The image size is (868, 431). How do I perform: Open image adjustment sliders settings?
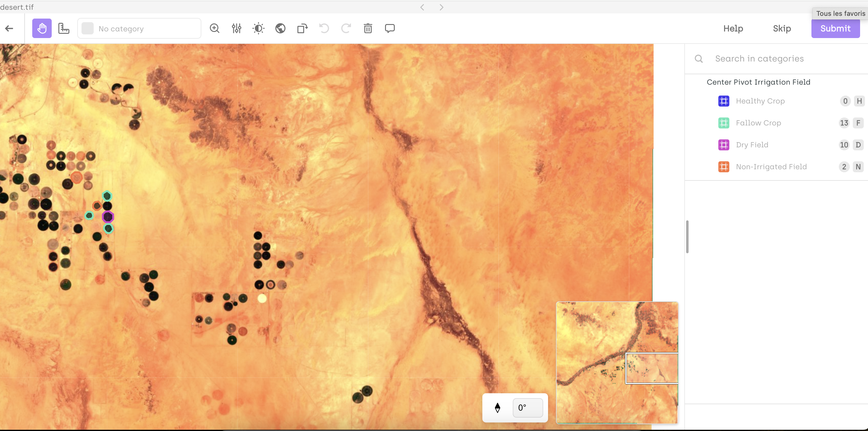[237, 28]
